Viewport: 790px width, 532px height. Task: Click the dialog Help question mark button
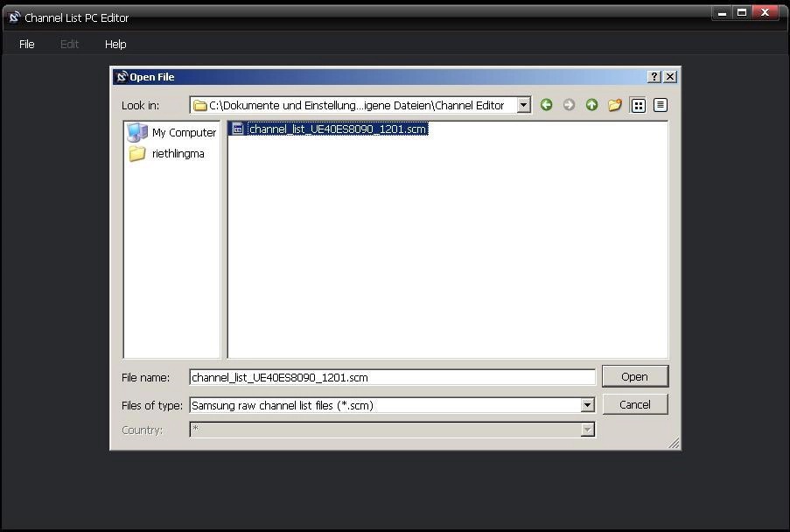click(654, 77)
